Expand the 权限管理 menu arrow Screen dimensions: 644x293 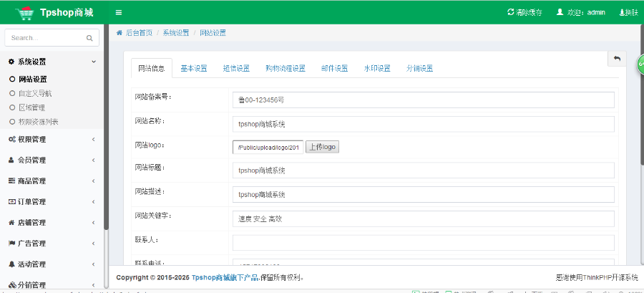(x=94, y=139)
